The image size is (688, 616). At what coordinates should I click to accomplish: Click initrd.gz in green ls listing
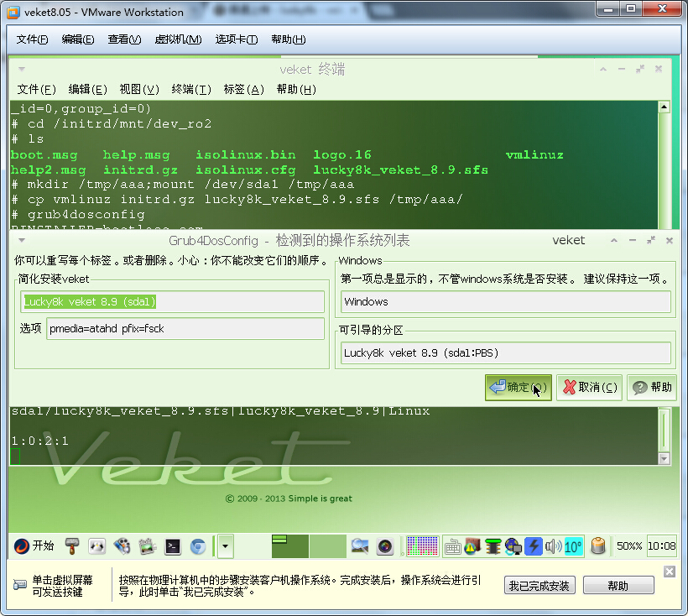(140, 170)
